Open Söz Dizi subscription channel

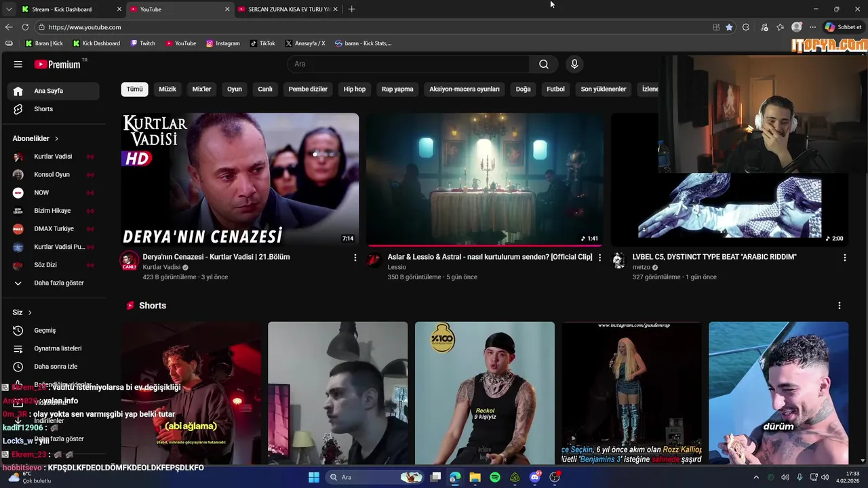[x=52, y=265]
